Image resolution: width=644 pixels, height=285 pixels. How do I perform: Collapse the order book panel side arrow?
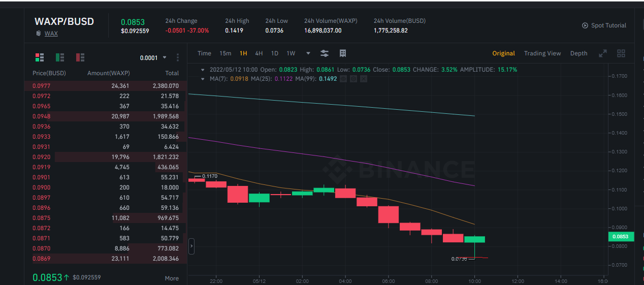(191, 246)
